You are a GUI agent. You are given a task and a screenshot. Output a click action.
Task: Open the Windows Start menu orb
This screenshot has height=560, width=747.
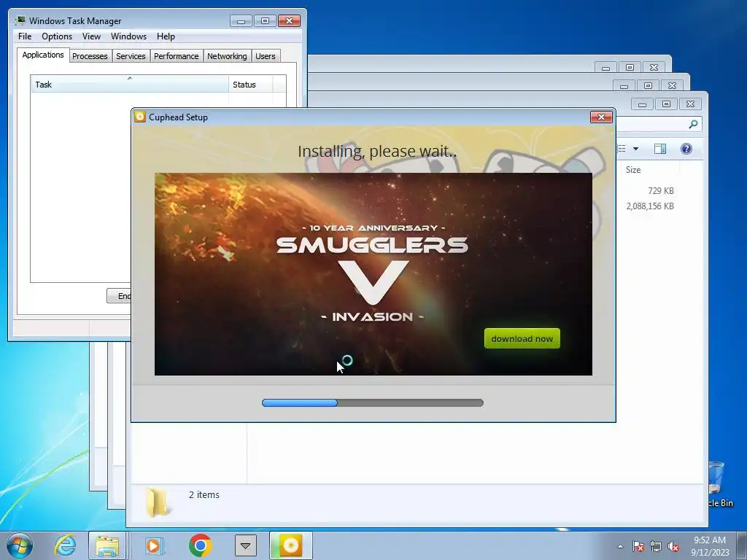[x=20, y=545]
